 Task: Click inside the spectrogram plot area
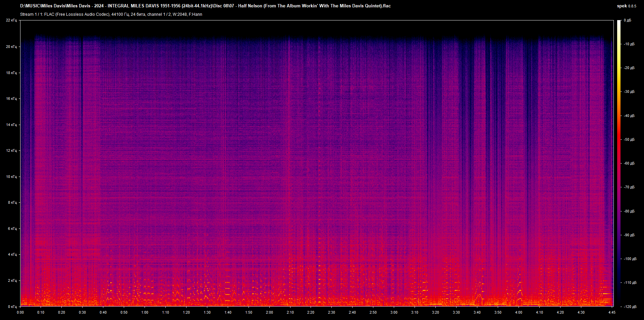coord(317,163)
